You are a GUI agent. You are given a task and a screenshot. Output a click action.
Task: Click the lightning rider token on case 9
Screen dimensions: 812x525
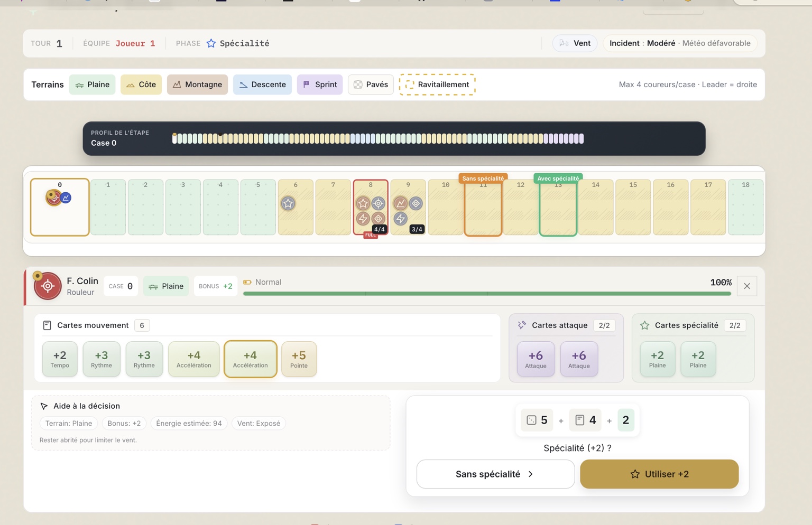pos(401,218)
